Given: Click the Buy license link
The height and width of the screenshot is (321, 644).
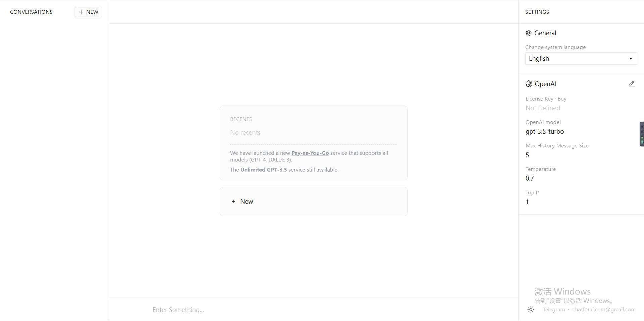Looking at the screenshot, I should point(562,99).
